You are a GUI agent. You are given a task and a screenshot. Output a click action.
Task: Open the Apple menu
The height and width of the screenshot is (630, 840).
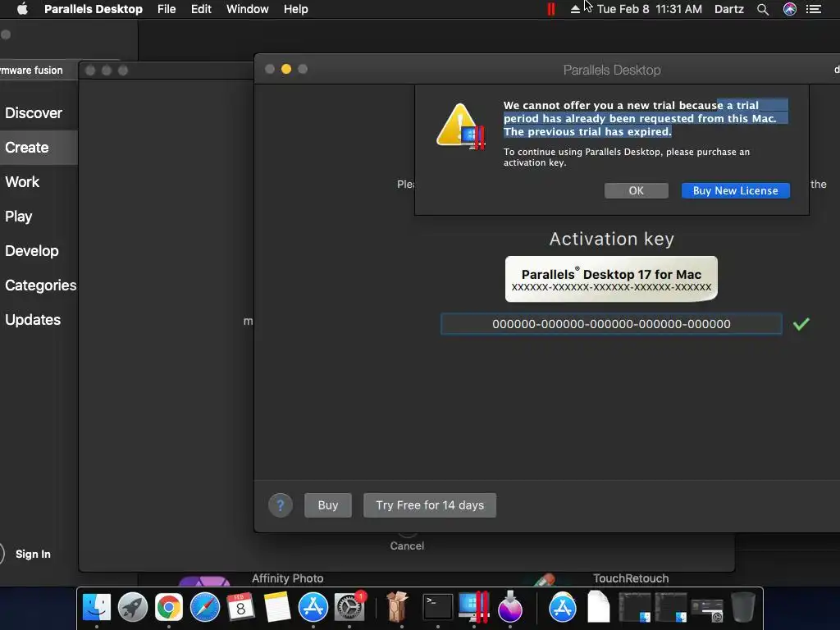(x=22, y=9)
